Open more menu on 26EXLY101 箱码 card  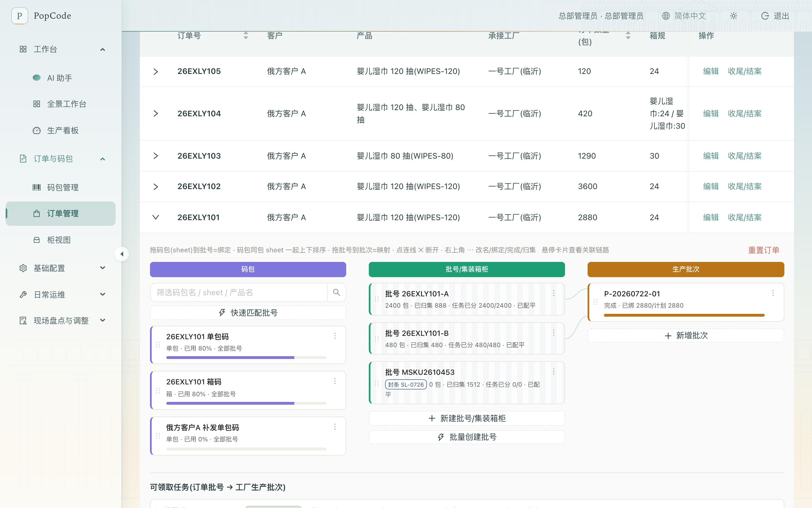tap(335, 381)
